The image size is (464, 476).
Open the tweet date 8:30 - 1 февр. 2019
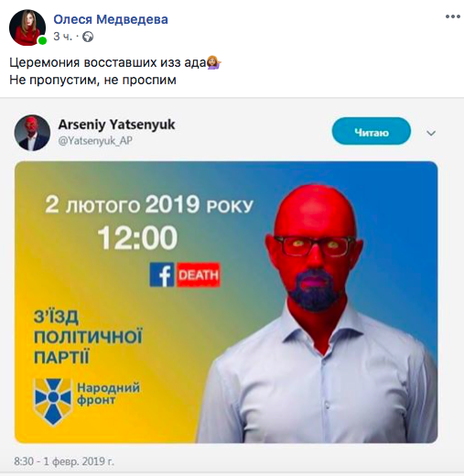click(x=64, y=461)
